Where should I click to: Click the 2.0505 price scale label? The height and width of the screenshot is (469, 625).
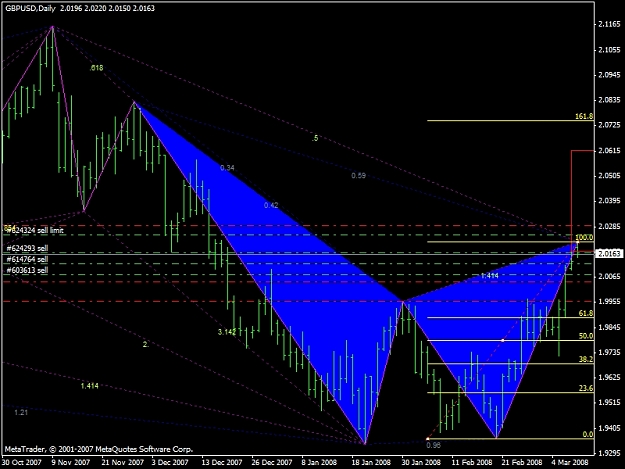coord(609,176)
